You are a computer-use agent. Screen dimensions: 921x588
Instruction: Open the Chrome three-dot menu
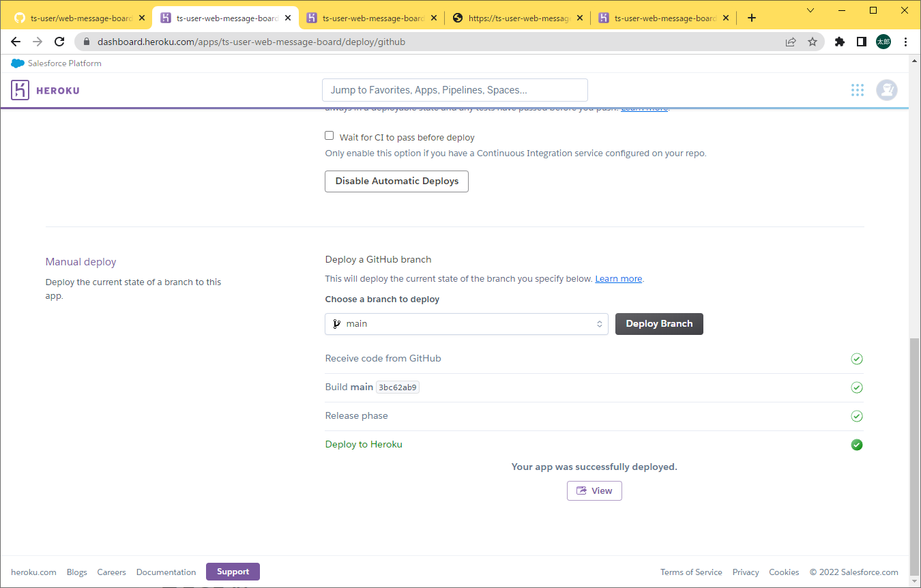pyautogui.click(x=905, y=42)
